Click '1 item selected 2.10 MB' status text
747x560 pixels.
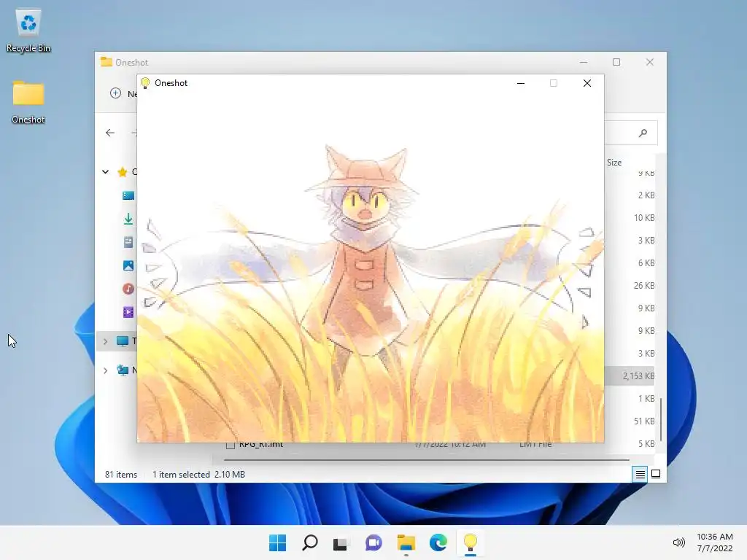198,474
